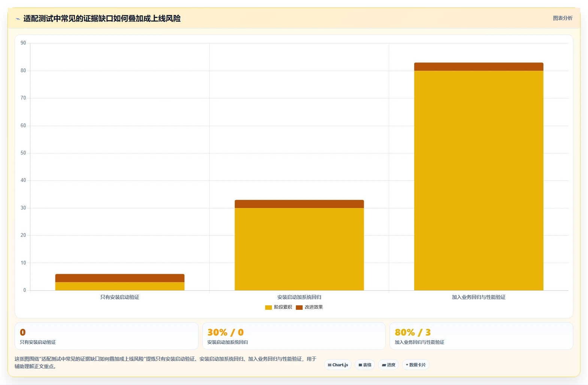
Task: Open the data card showing 80% / 3
Action: pos(481,336)
